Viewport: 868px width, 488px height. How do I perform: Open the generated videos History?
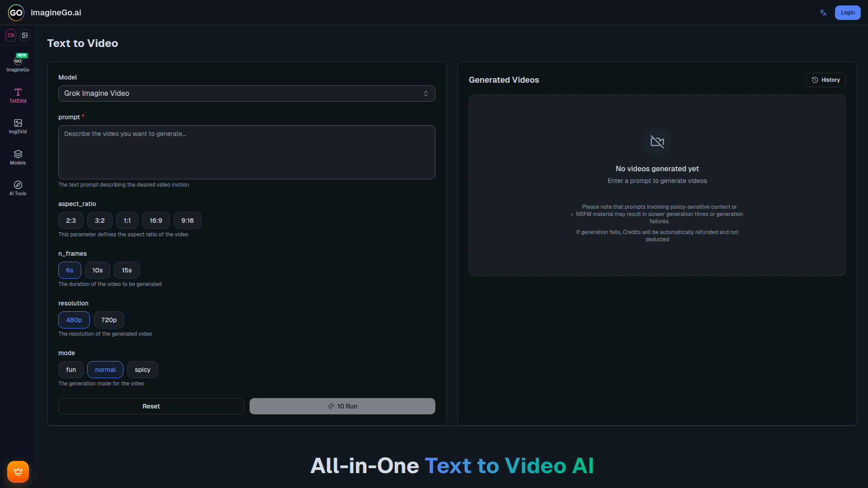click(x=826, y=80)
